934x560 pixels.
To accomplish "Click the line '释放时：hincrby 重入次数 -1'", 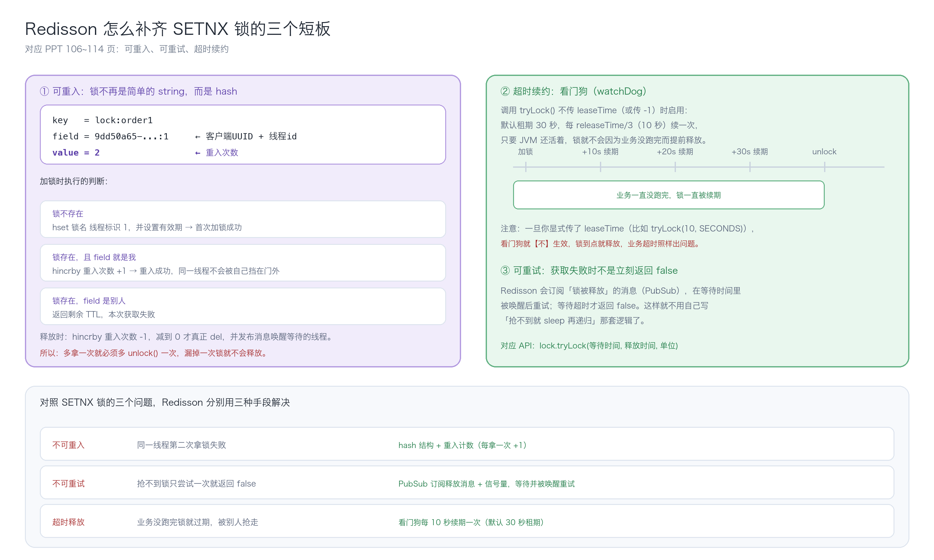I will coord(186,337).
